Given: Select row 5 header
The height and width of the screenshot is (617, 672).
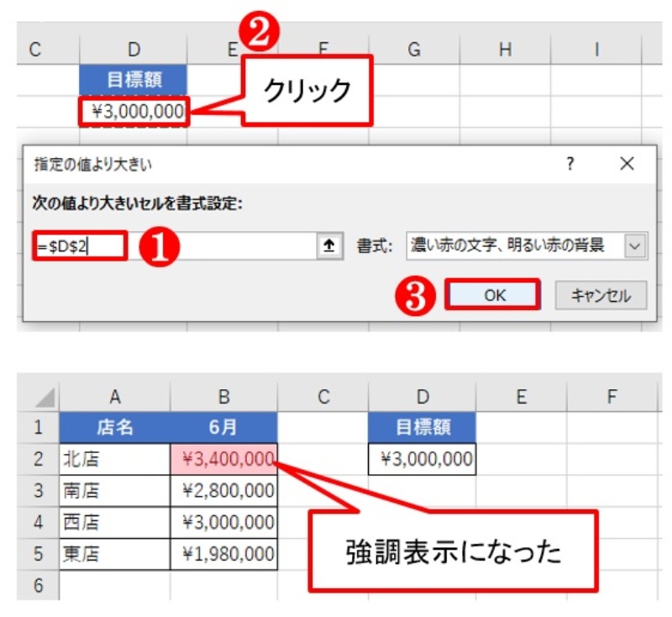Looking at the screenshot, I should pyautogui.click(x=38, y=554).
